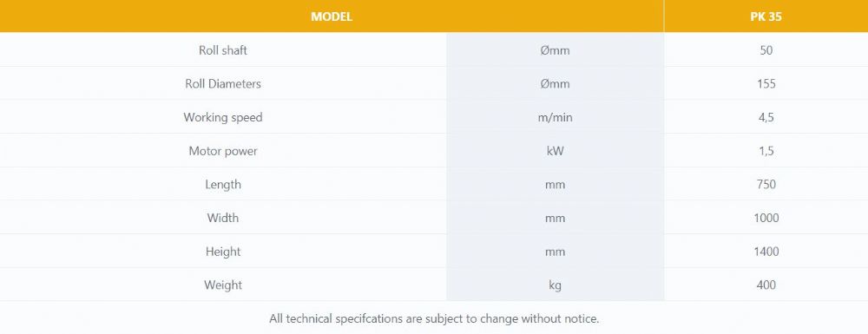The height and width of the screenshot is (334, 868).
Task: Click the Length row label
Action: (223, 185)
